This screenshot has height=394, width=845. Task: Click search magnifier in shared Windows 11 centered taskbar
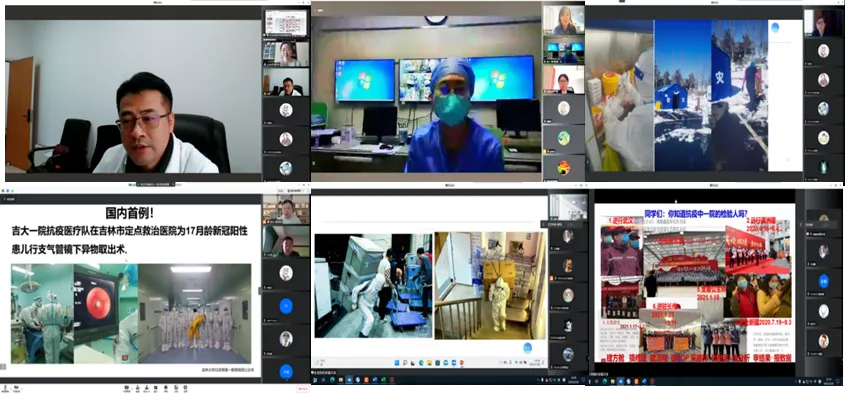point(405,363)
